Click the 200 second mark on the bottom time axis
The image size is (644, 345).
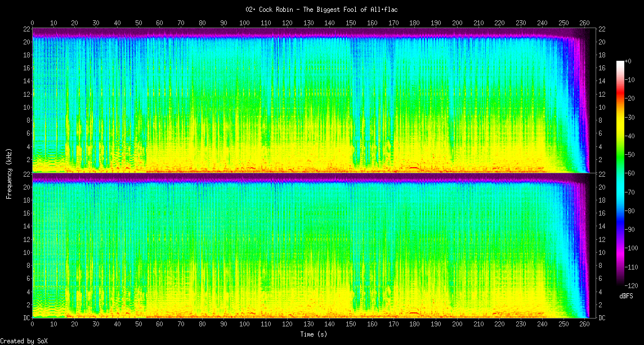pyautogui.click(x=457, y=324)
